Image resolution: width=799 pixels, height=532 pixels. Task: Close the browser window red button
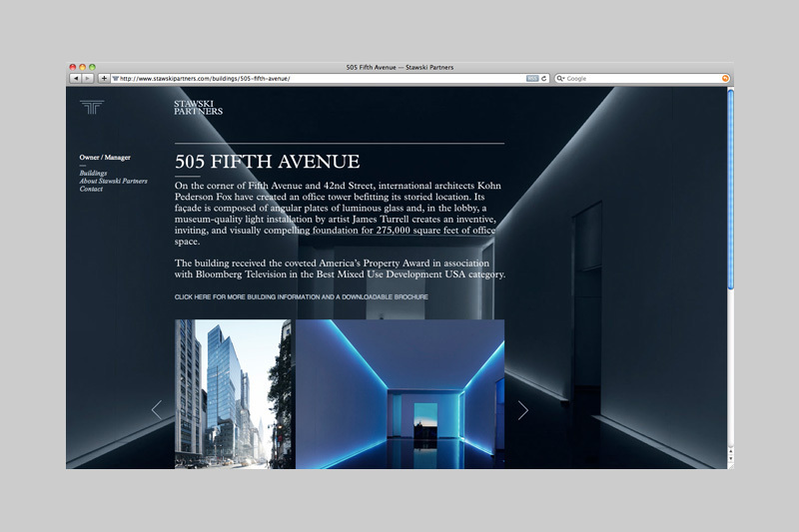point(73,67)
